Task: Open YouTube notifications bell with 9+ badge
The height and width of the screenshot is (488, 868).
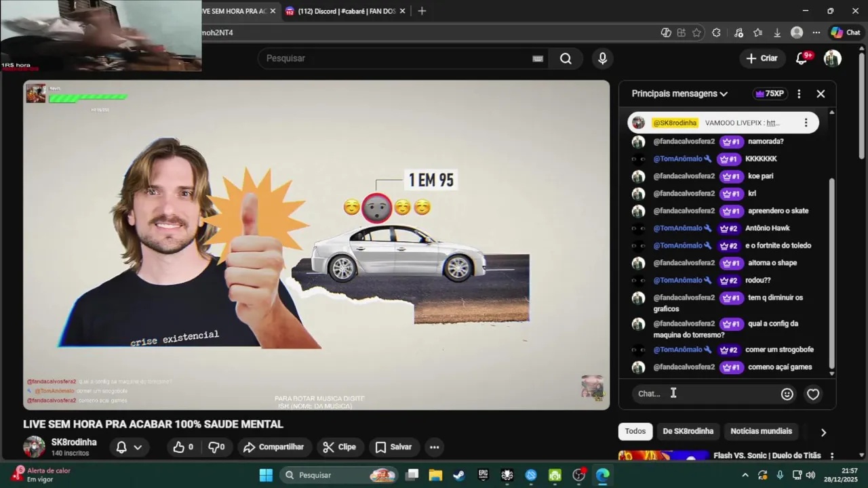Action: click(802, 58)
